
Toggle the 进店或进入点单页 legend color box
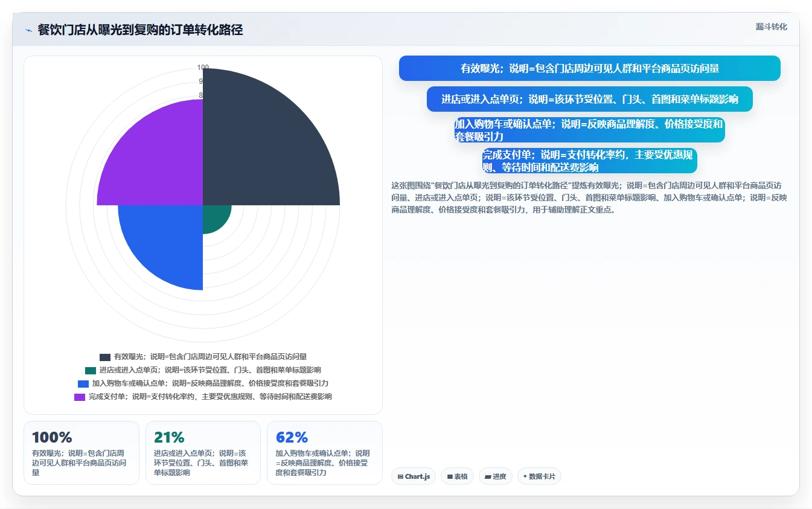[91, 371]
